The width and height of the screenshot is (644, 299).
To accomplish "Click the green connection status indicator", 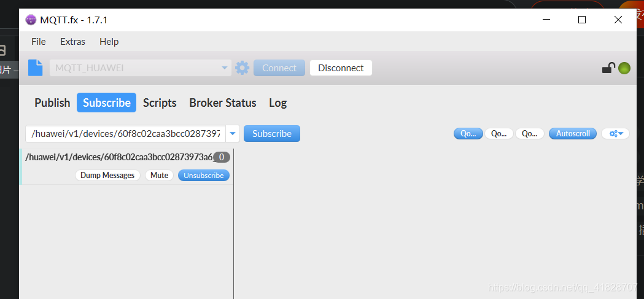I will (624, 68).
